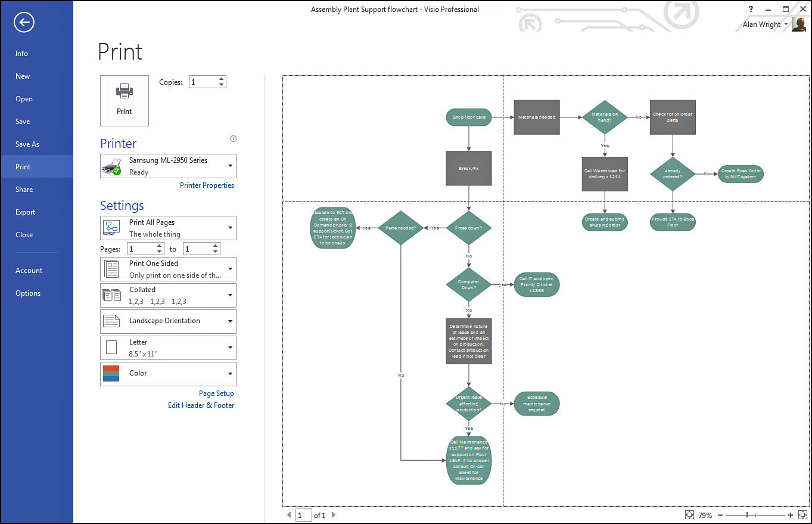Expand the Print One Sided dropdown
This screenshot has height=524, width=812.
click(168, 269)
